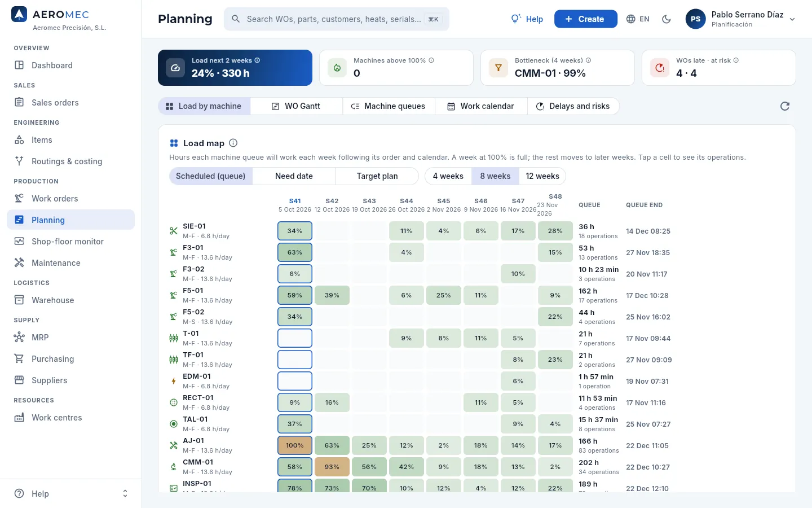Expand the Help menu in the sidebar footer
The height and width of the screenshot is (508, 812).
tap(71, 493)
